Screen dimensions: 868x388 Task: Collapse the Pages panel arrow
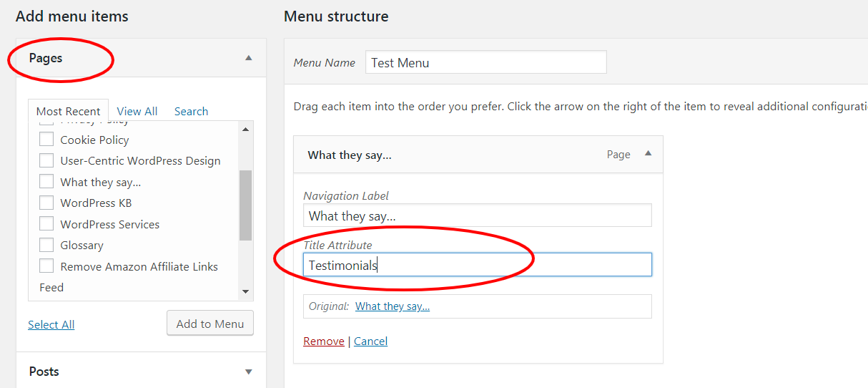(248, 58)
